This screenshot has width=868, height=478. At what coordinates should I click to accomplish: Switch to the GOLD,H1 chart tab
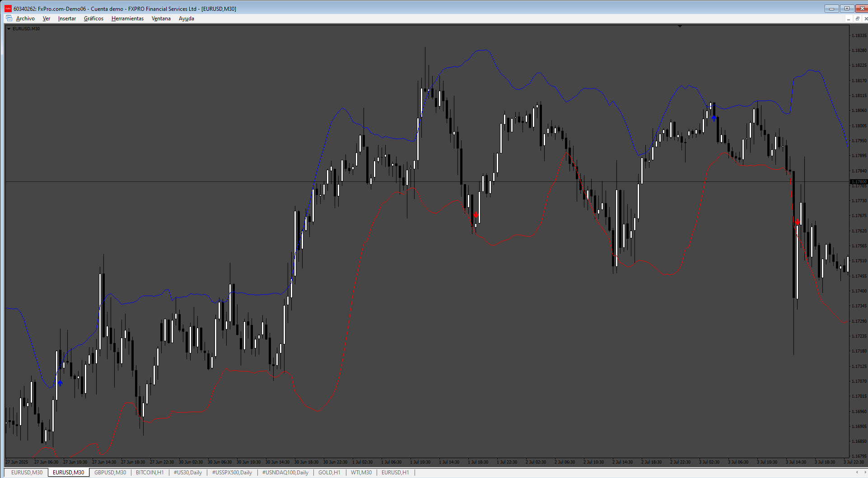pyautogui.click(x=329, y=473)
